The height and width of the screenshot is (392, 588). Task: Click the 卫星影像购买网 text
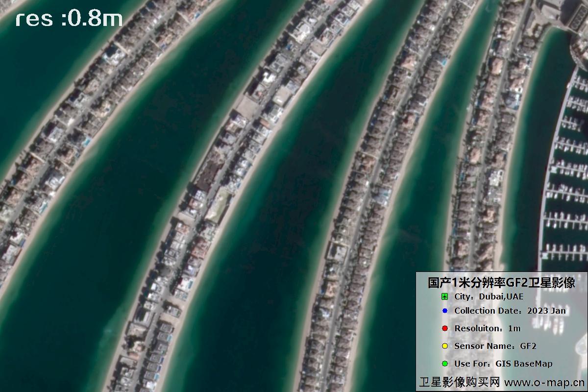click(459, 382)
